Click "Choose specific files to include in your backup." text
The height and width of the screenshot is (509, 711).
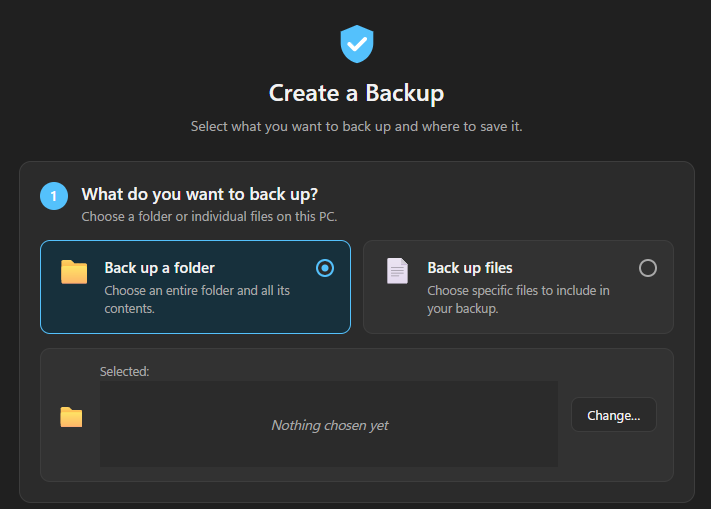pyautogui.click(x=518, y=299)
